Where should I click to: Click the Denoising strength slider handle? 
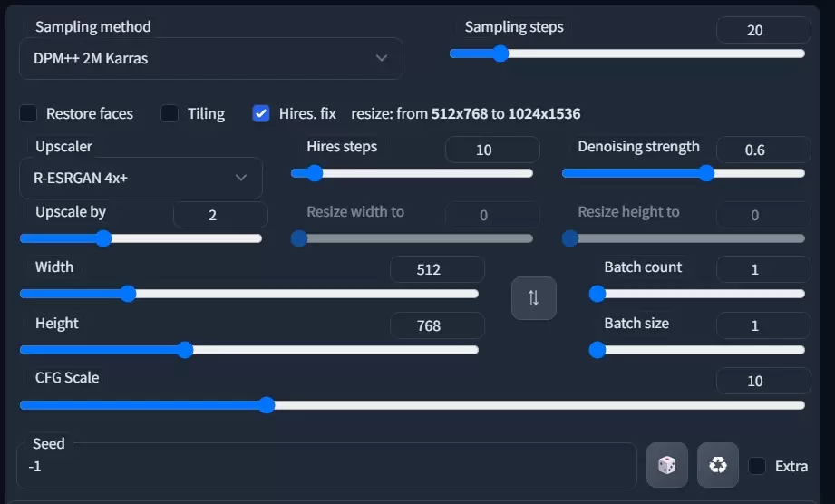pyautogui.click(x=706, y=173)
